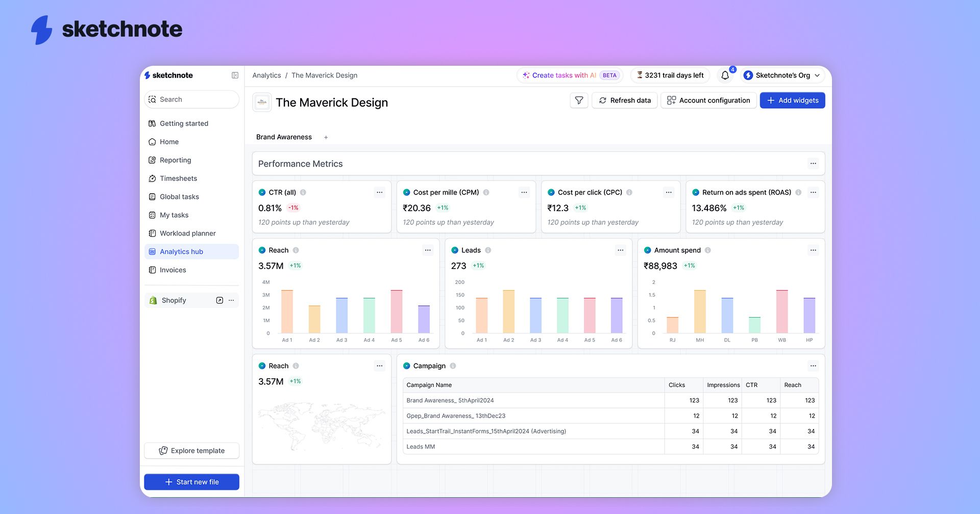Click Gpep_Brand Awareness_ 13thDec23 row
Viewport: 980px width, 514px height.
coord(610,416)
